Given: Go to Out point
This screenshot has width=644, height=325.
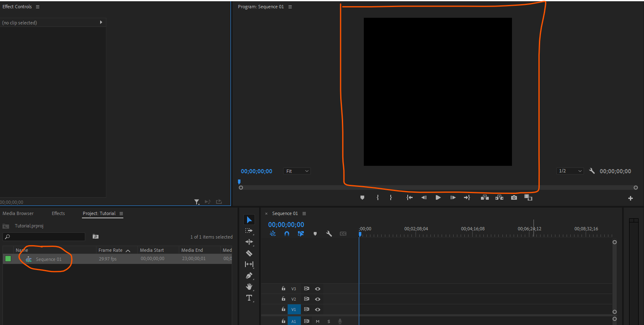Looking at the screenshot, I should [x=467, y=198].
